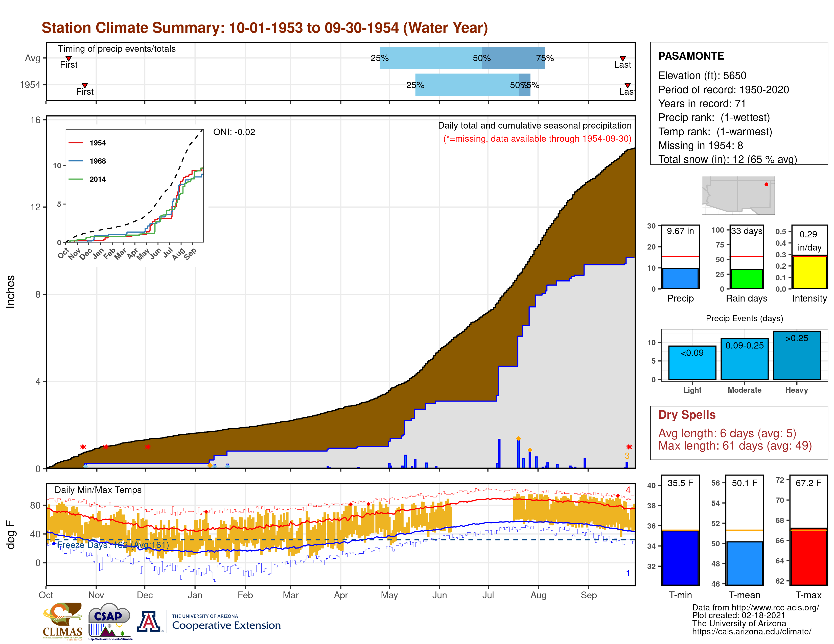Click the 1954 25% timing label

[x=415, y=85]
